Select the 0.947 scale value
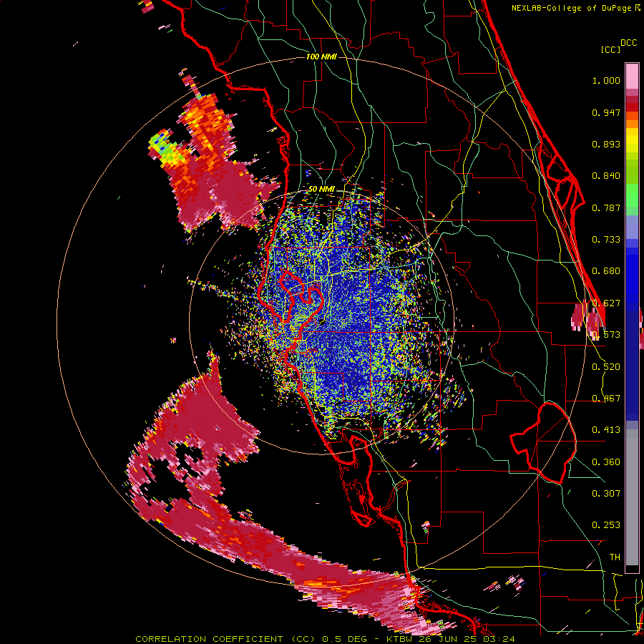The height and width of the screenshot is (644, 644). [x=606, y=112]
